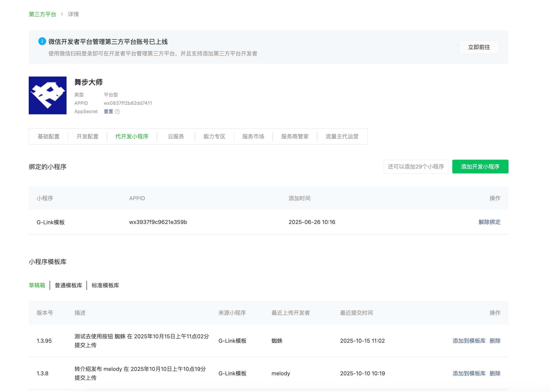Delete draft version 1.3.8
Image resolution: width=551 pixels, height=392 pixels.
495,373
